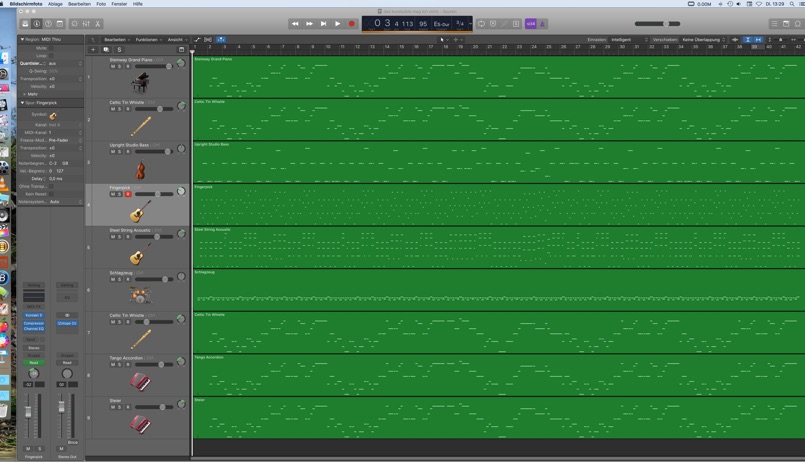Show global tracks button above track list
805x462 pixels.
(x=181, y=50)
